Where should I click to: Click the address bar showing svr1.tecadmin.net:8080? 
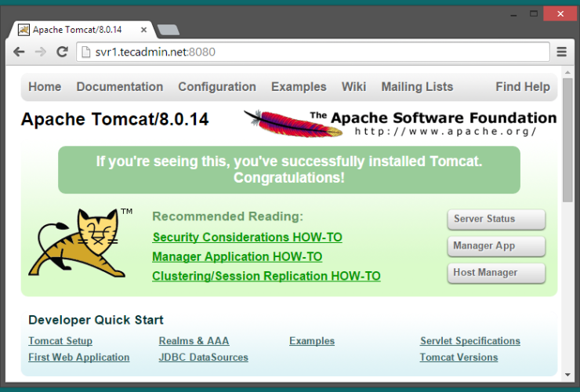[x=314, y=53]
